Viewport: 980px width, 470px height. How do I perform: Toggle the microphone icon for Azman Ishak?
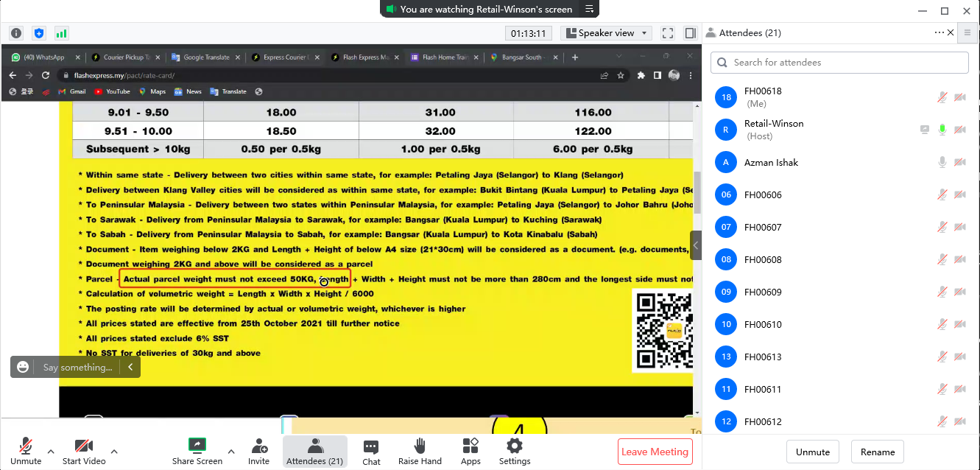point(942,162)
